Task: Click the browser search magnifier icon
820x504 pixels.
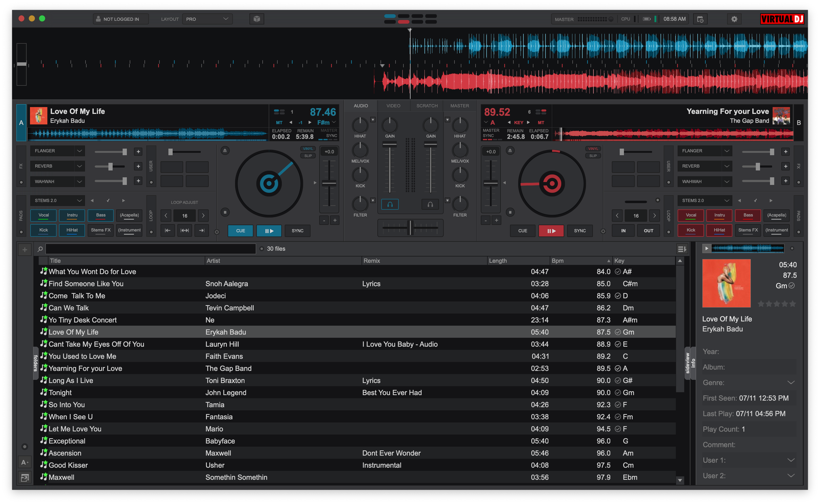Action: tap(40, 249)
